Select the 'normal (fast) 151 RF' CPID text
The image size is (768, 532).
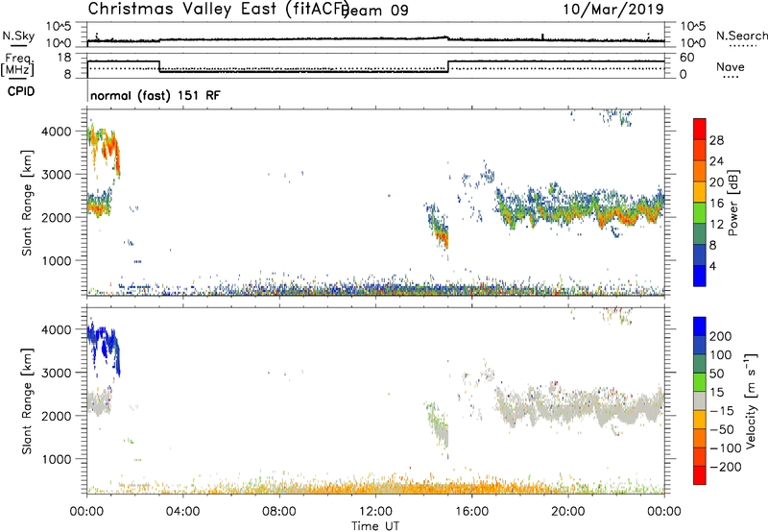click(156, 95)
